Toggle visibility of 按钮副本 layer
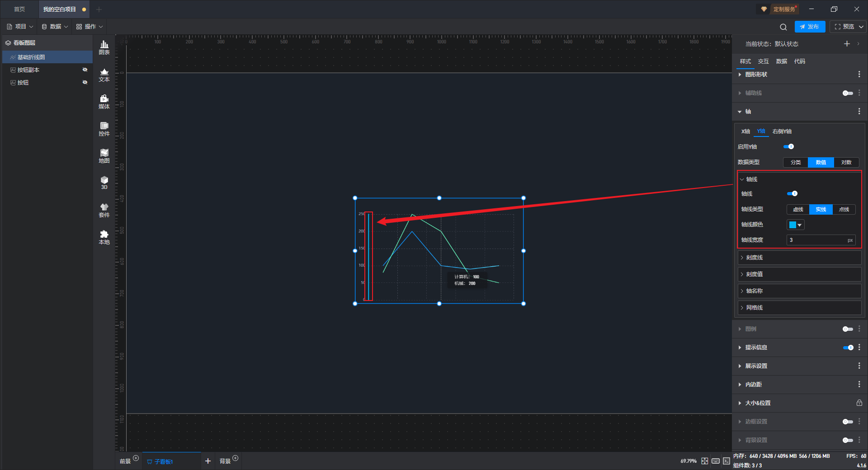The image size is (868, 470). [85, 70]
